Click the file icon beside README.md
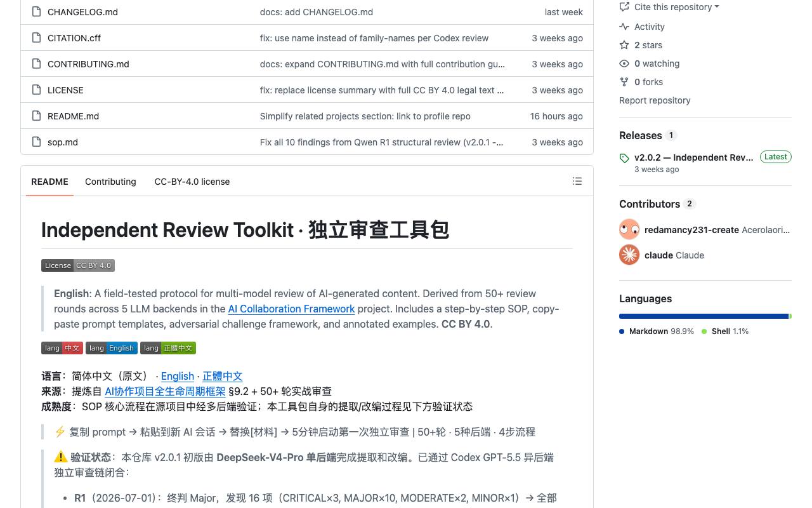 (x=36, y=116)
